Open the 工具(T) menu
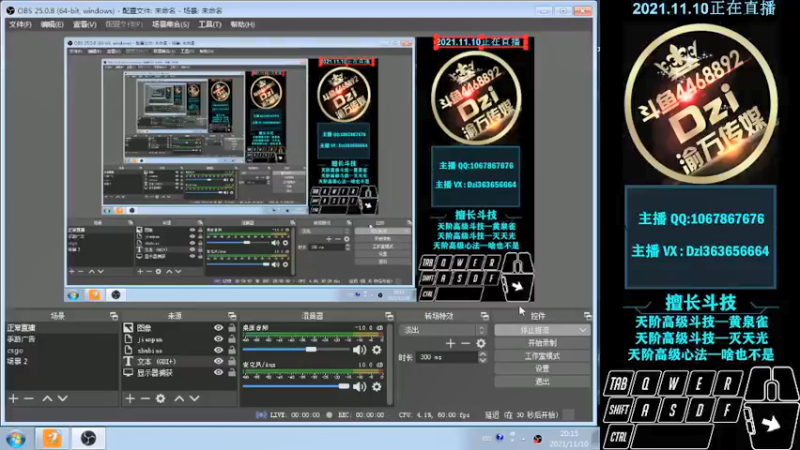Image resolution: width=800 pixels, height=450 pixels. [210, 24]
